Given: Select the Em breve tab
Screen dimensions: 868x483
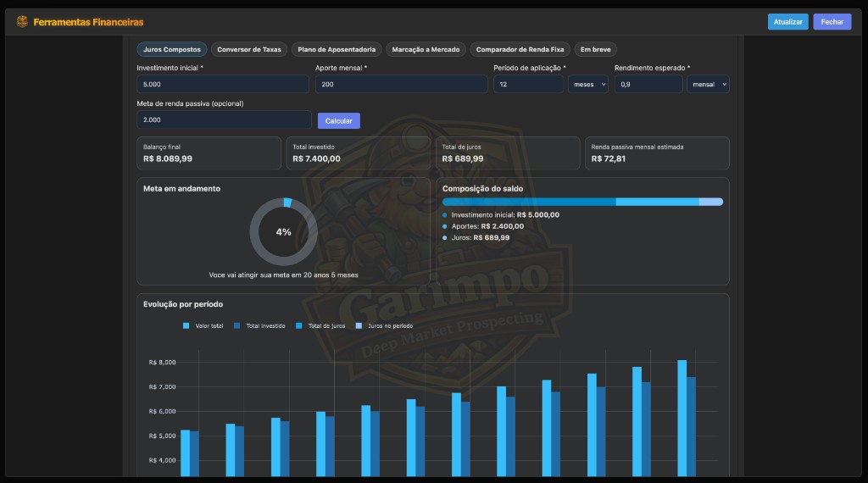Looking at the screenshot, I should 596,49.
